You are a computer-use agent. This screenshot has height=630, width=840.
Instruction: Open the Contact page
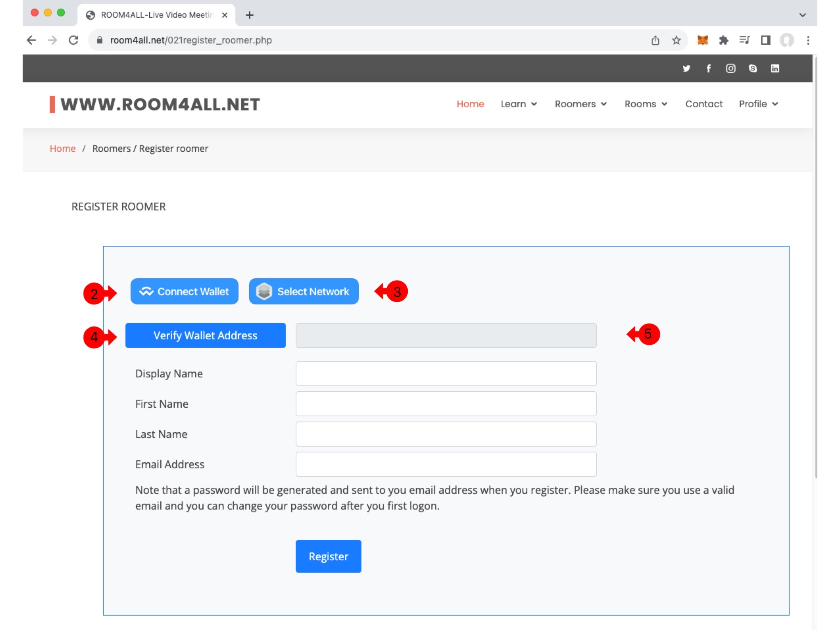coord(703,104)
